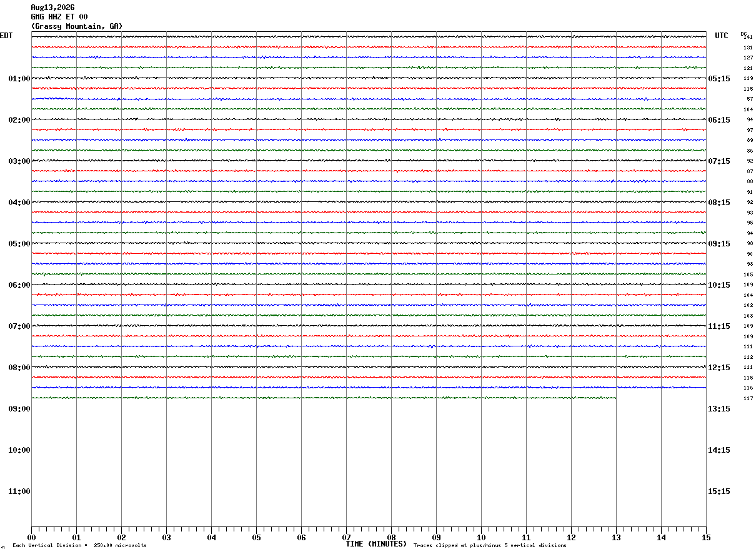Select minute 15 on the time axis
This screenshot has height=554, width=756.
(706, 537)
